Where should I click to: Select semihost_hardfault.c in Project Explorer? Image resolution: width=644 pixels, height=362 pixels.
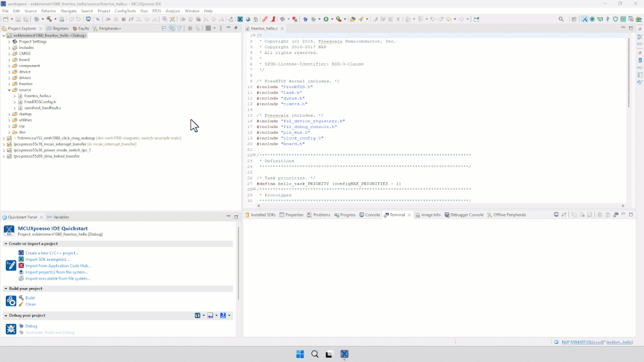click(43, 108)
